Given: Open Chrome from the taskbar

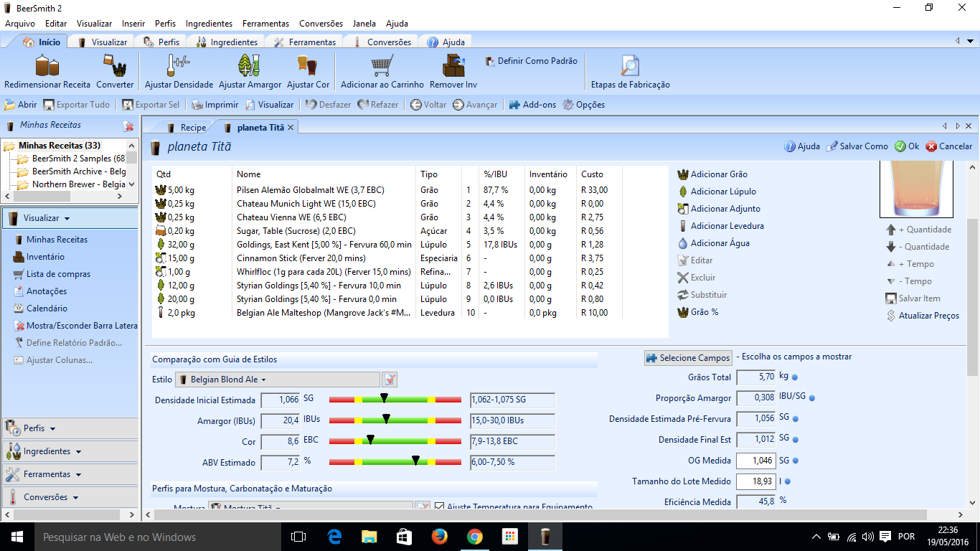Looking at the screenshot, I should click(474, 537).
